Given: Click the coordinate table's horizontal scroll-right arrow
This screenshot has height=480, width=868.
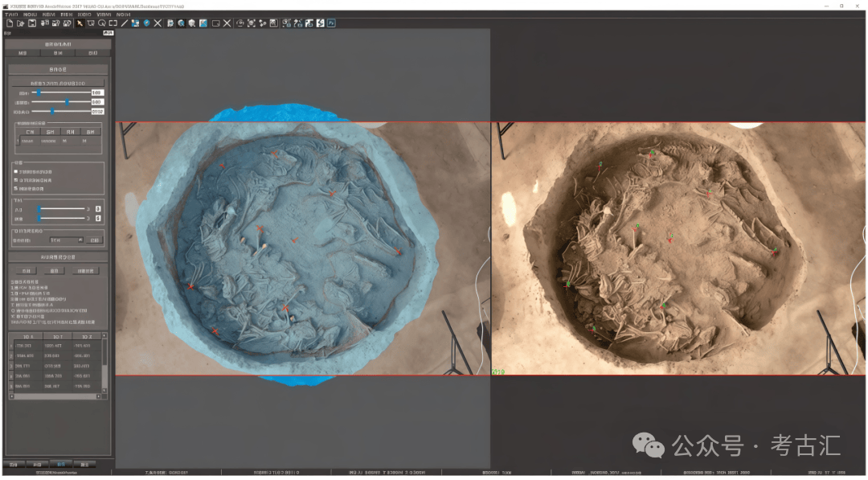Looking at the screenshot, I should 98,396.
